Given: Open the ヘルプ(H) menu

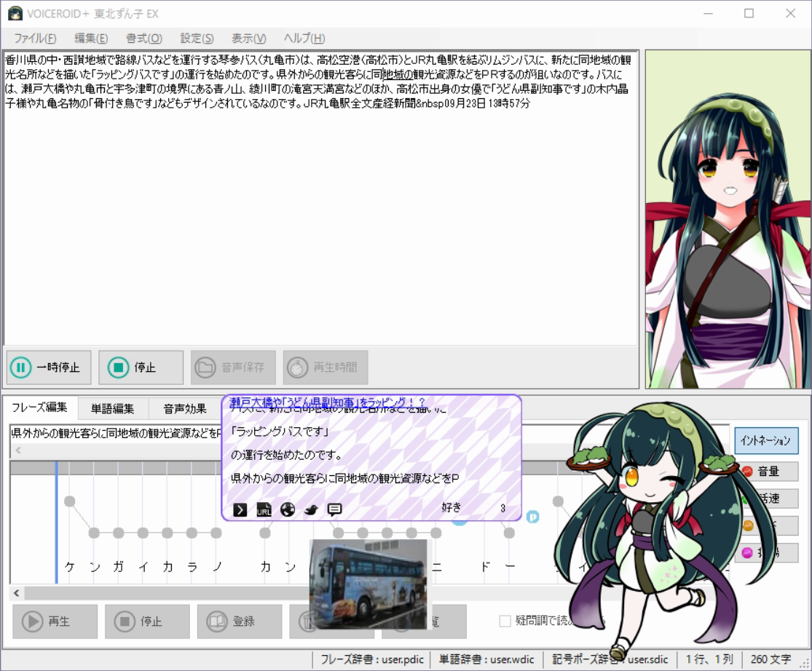Looking at the screenshot, I should tap(304, 39).
